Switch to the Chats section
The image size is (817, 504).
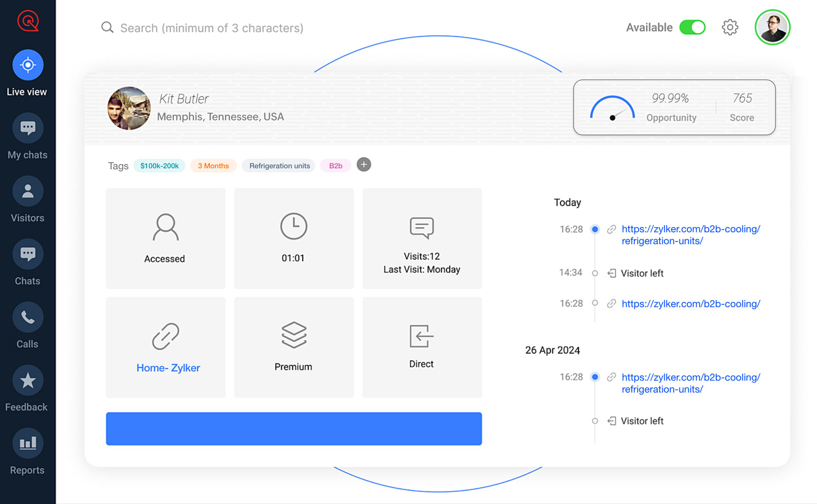[x=27, y=260]
